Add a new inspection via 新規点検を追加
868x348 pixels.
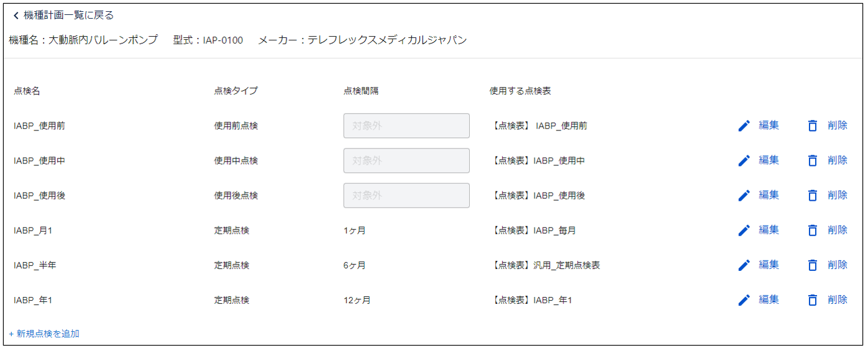point(44,334)
